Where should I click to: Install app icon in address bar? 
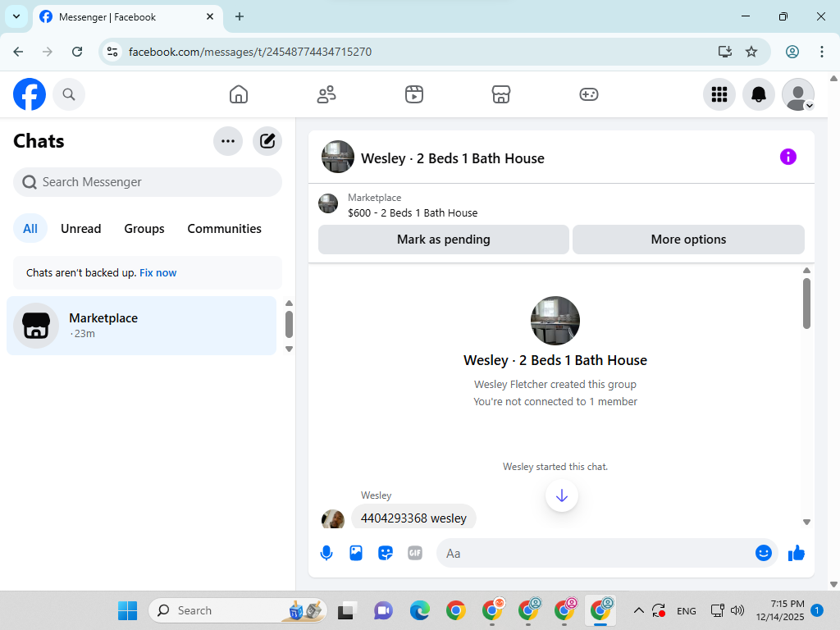725,52
